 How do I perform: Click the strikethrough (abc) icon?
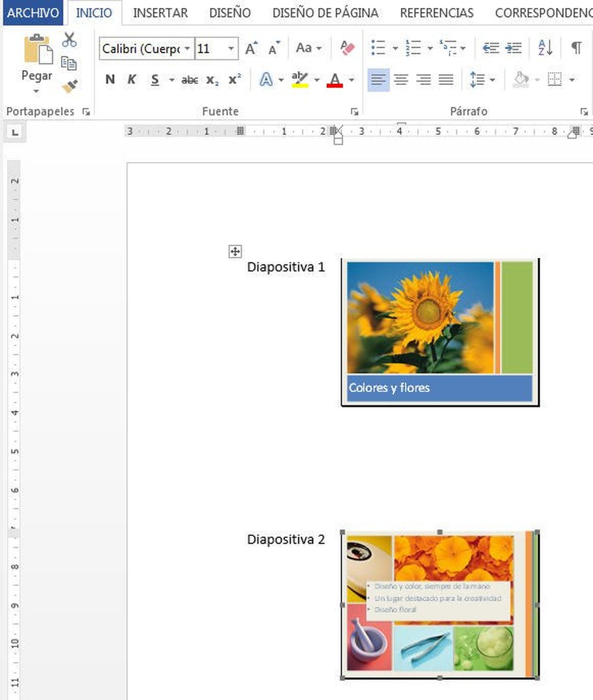point(189,79)
